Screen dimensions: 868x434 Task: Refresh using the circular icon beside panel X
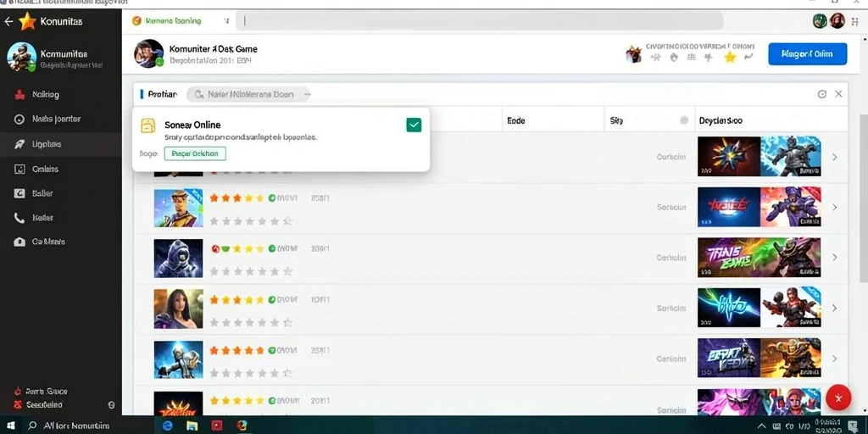click(822, 94)
